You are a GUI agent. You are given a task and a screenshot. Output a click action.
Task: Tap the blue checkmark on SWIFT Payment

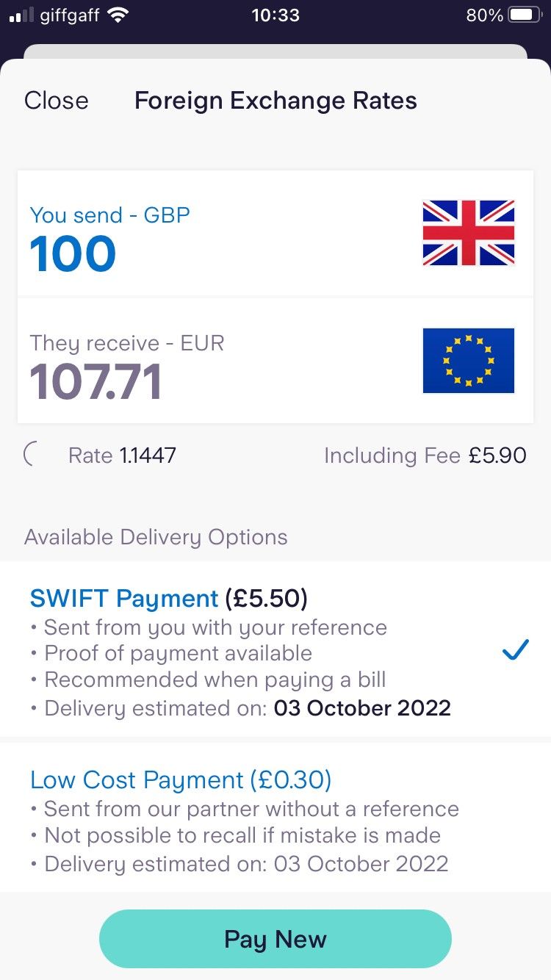515,649
